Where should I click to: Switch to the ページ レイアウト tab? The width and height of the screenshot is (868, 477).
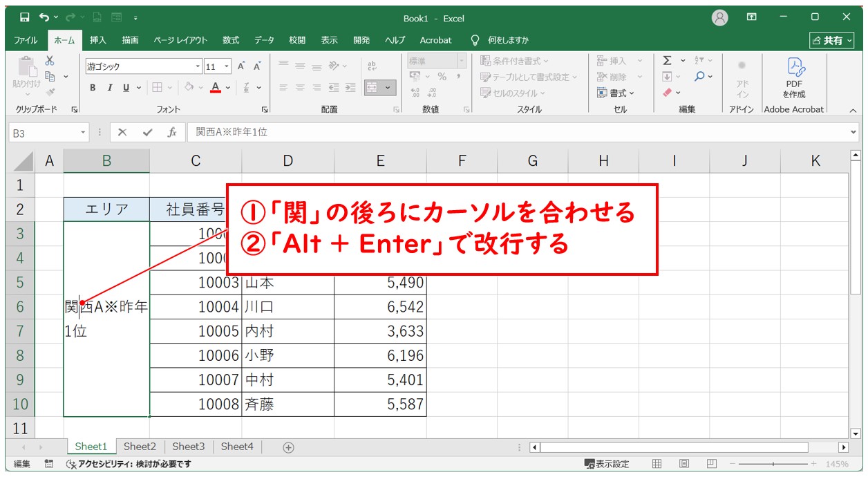point(180,40)
